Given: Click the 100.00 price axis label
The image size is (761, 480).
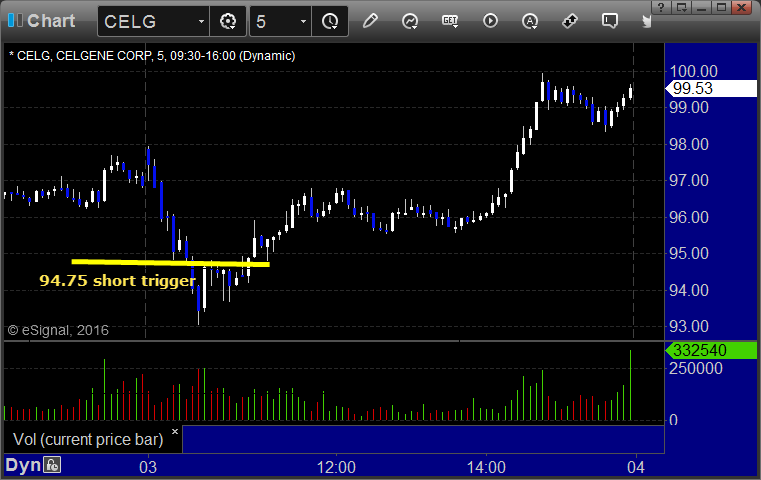Looking at the screenshot, I should click(x=694, y=71).
